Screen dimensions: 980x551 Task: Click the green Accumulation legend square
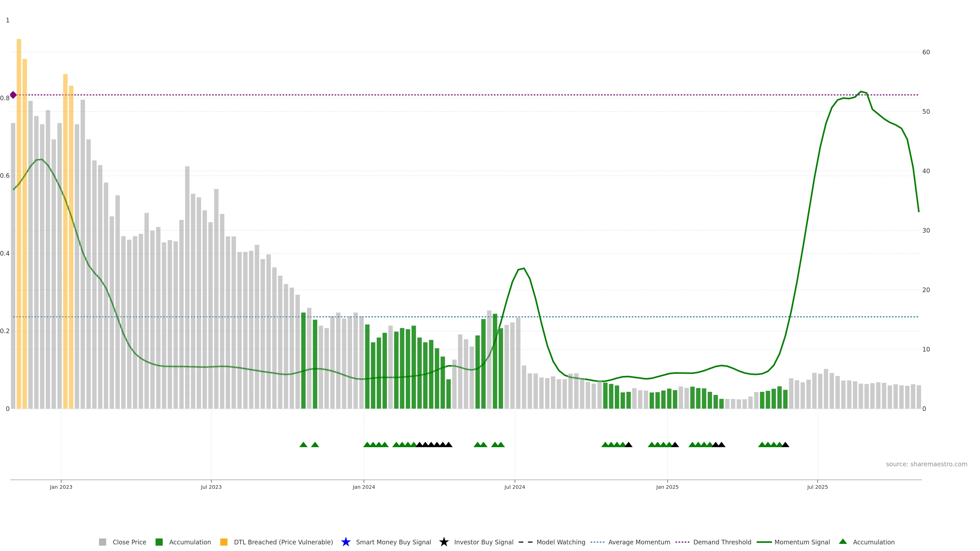[x=159, y=542]
